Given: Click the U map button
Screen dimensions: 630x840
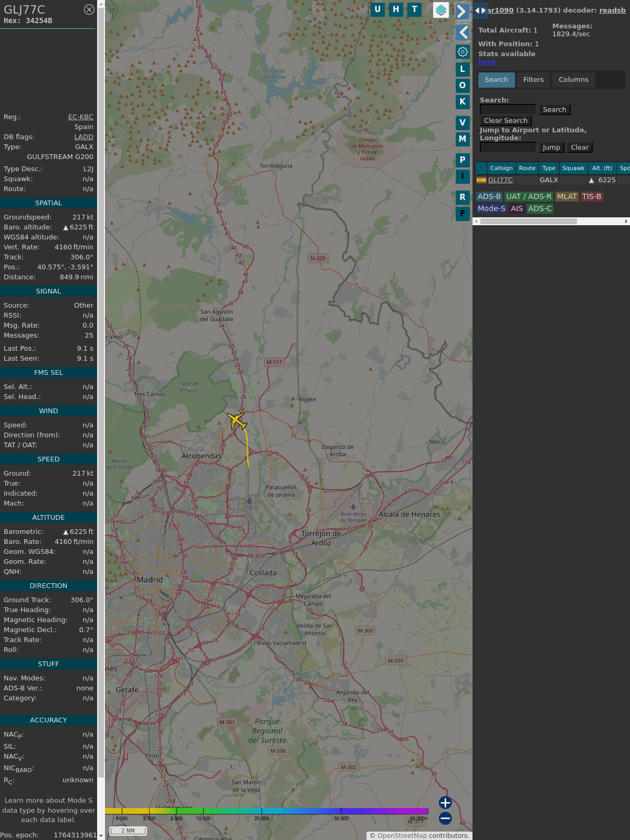Looking at the screenshot, I should pyautogui.click(x=377, y=9).
